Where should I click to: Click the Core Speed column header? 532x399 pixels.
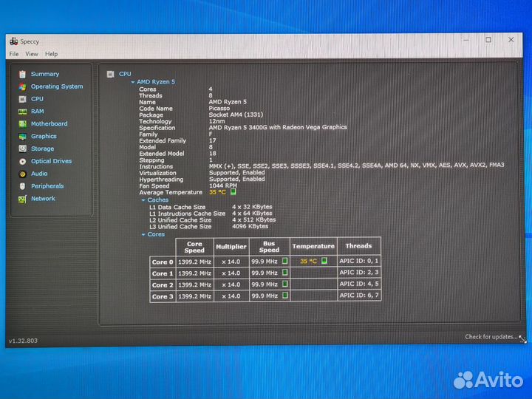point(194,247)
